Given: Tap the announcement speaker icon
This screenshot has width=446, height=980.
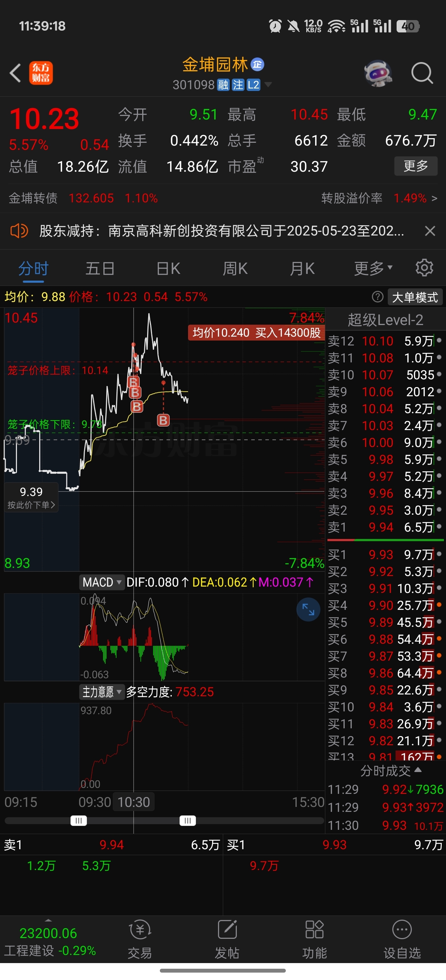Looking at the screenshot, I should tap(19, 231).
